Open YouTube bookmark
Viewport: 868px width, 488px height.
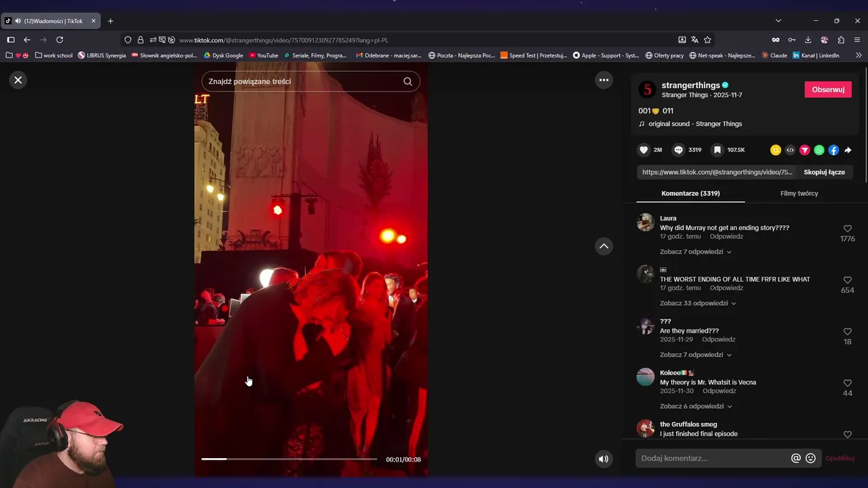point(264,56)
